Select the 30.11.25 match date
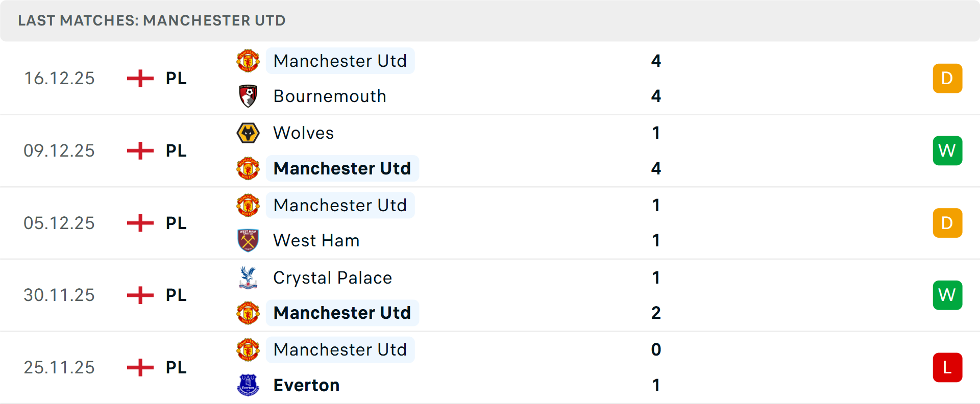Image resolution: width=980 pixels, height=404 pixels. [59, 295]
